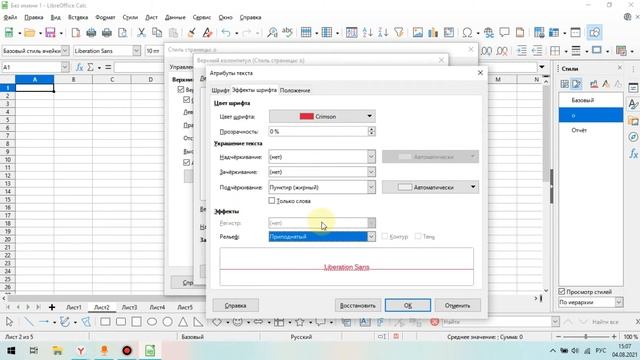Click the Yandex browser taskbar icon
Image resolution: width=640 pixels, height=360 pixels.
coord(81,351)
